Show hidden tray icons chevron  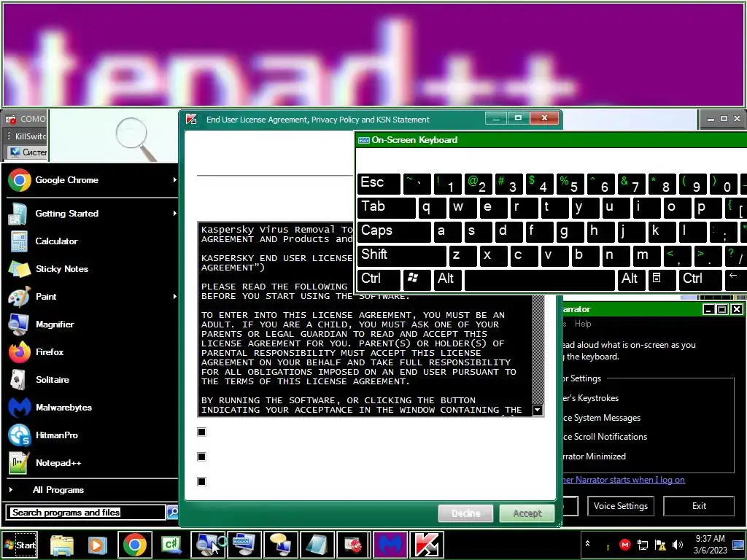click(587, 543)
